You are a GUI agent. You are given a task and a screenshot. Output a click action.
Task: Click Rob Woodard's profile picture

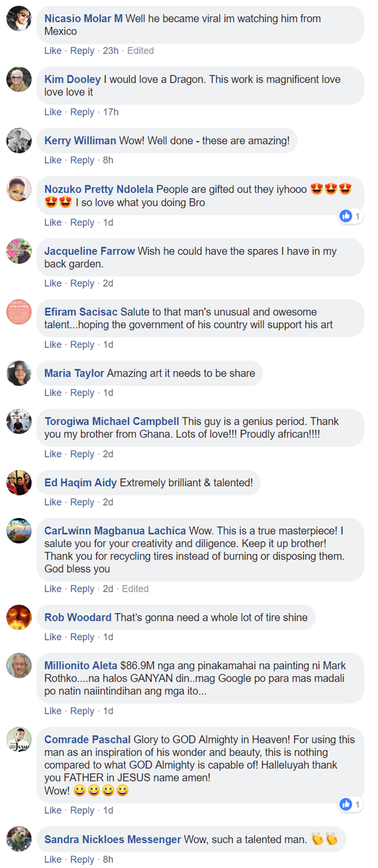(19, 618)
